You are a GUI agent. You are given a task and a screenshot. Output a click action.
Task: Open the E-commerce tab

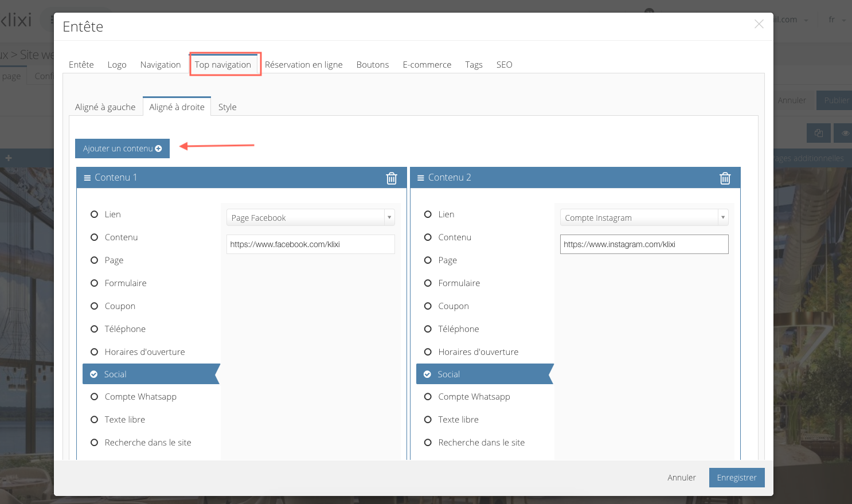[x=427, y=65]
